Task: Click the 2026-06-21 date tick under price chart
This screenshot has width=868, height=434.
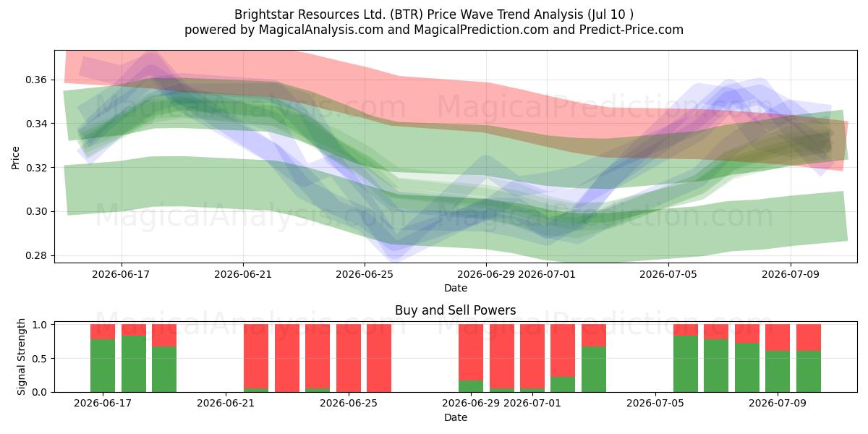Action: tap(243, 274)
